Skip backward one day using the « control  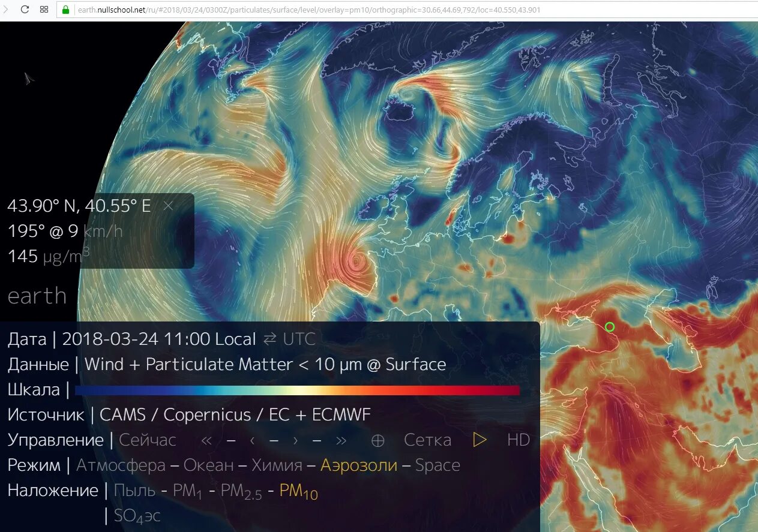click(206, 440)
